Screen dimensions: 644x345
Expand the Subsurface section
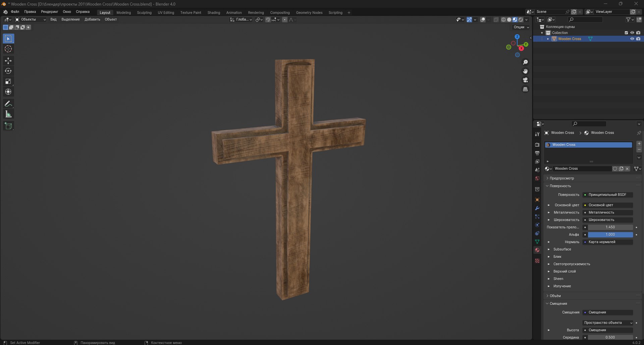(x=562, y=249)
